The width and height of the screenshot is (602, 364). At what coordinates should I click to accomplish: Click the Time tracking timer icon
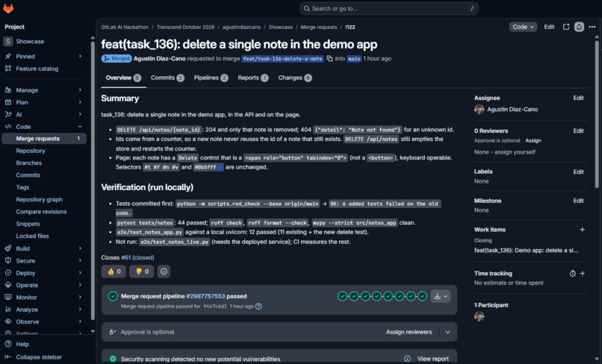[572, 274]
